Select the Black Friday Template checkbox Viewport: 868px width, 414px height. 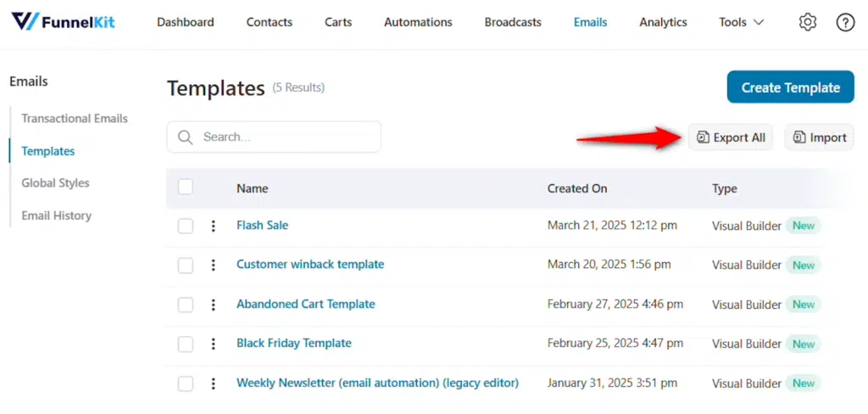pyautogui.click(x=186, y=344)
